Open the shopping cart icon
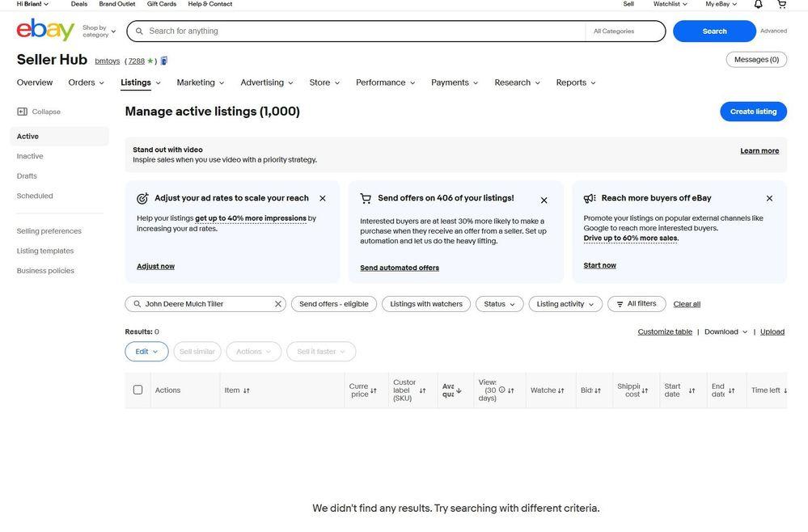This screenshot has height=532, width=808. 782,4
